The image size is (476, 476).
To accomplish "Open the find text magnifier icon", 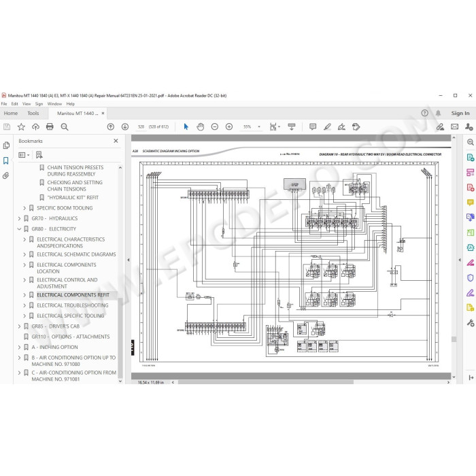I will 65,126.
